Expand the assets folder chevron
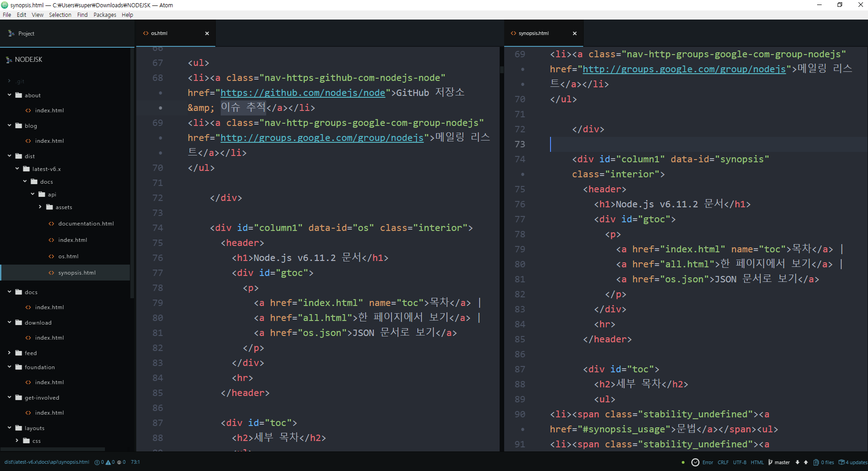Viewport: 868px width, 471px height. [x=40, y=207]
